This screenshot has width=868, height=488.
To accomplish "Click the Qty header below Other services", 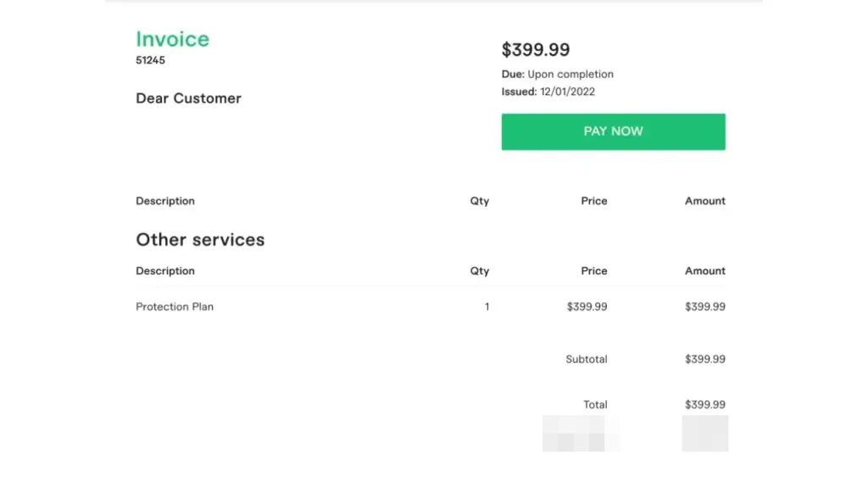I will [x=480, y=271].
